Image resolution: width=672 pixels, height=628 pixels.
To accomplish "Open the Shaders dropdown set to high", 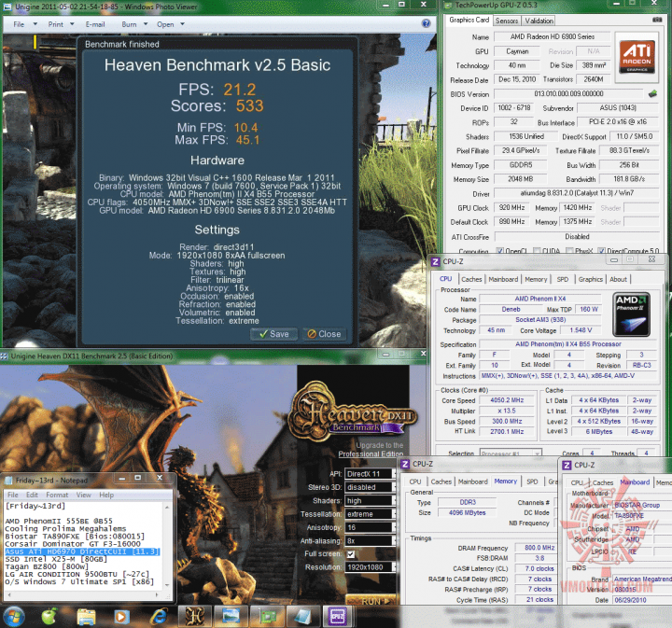I will point(371,500).
